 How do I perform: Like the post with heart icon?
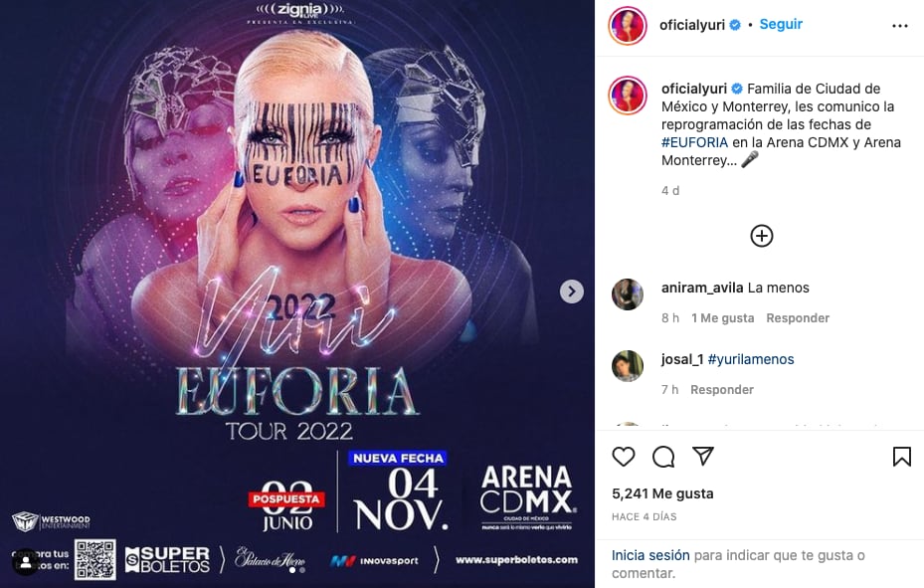point(624,457)
